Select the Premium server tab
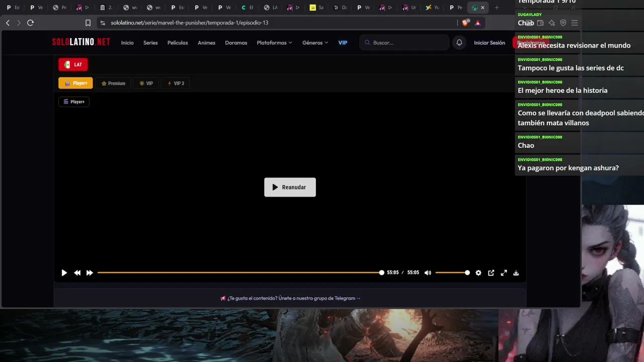The image size is (644, 362). click(113, 83)
